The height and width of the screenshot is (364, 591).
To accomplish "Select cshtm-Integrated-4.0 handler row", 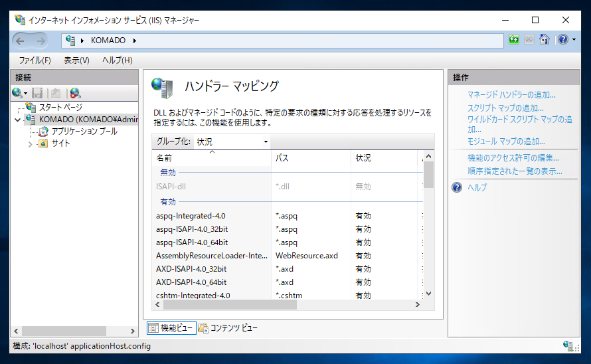I will pyautogui.click(x=288, y=295).
